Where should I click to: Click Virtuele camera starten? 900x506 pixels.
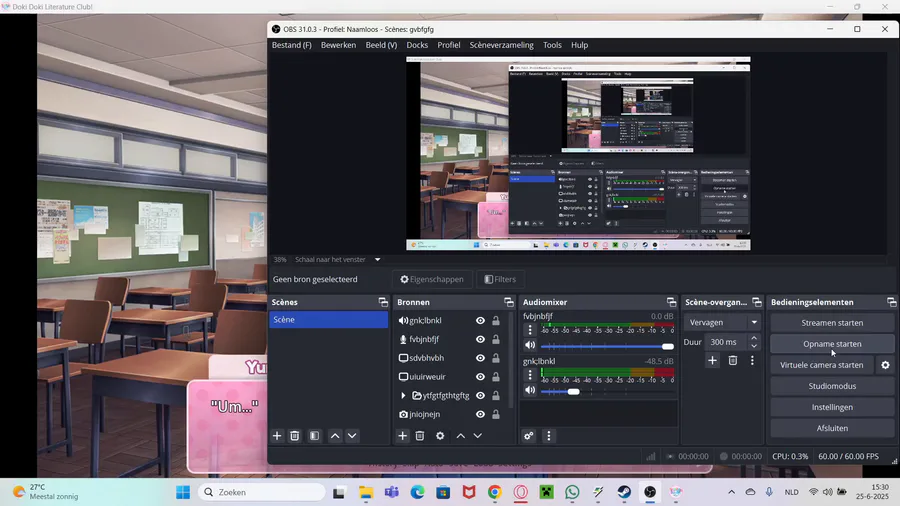821,365
